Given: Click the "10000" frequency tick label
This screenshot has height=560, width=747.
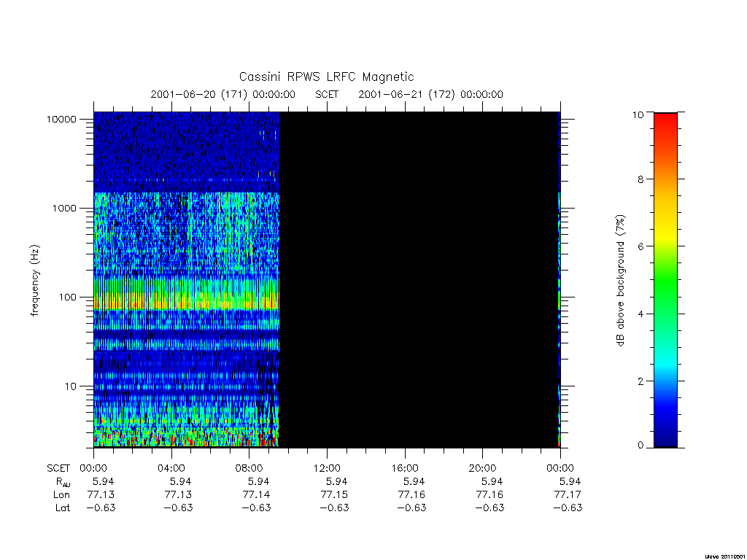Looking at the screenshot, I should point(61,119).
